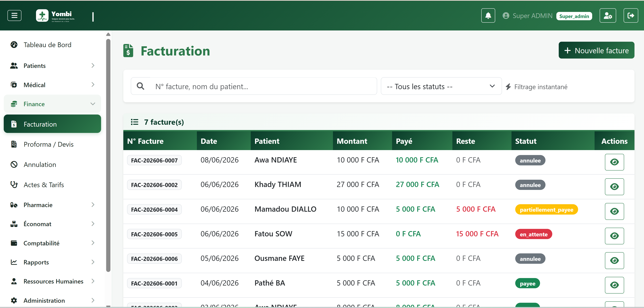Click invoice number FAC-202606-0005
The height and width of the screenshot is (308, 644).
154,234
